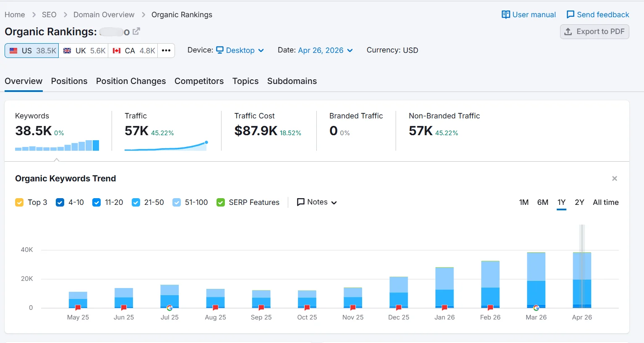Go to the SEO breadcrumb link
The height and width of the screenshot is (343, 644).
(x=49, y=15)
